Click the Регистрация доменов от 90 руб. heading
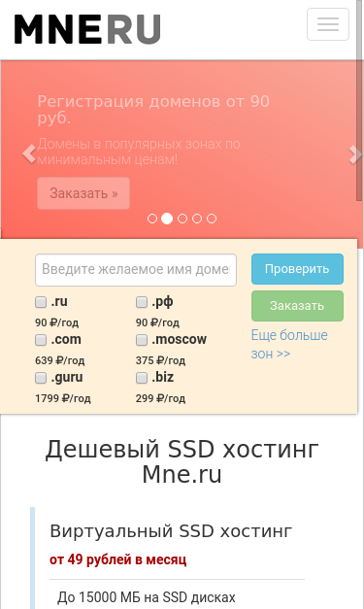The width and height of the screenshot is (364, 609). pos(153,110)
